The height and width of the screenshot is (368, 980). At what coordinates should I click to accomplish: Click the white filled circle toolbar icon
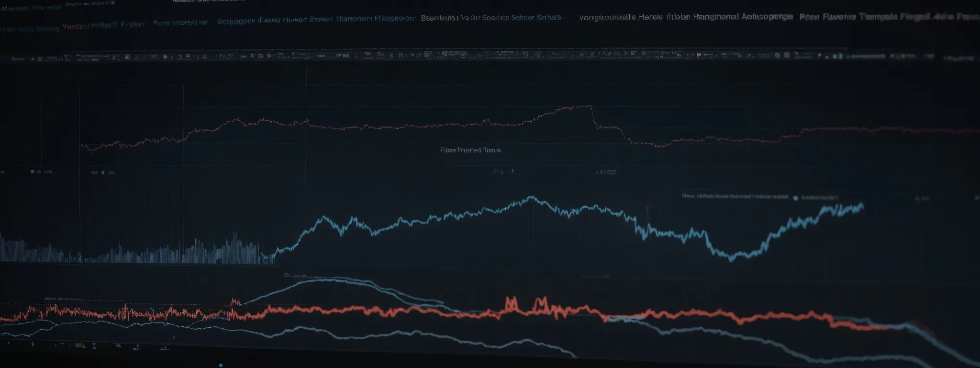165,57
